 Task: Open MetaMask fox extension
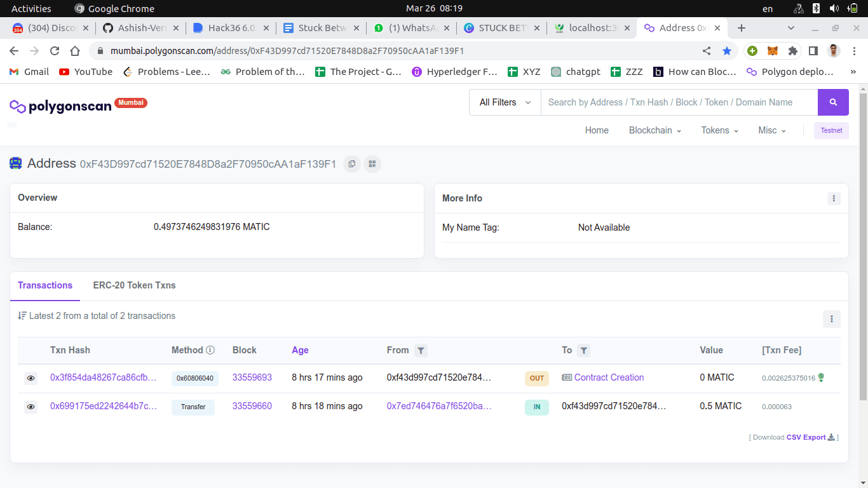click(773, 51)
